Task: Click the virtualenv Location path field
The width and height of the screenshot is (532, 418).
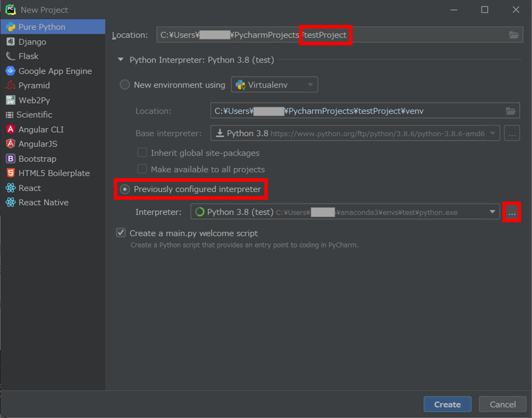Action: coord(365,111)
